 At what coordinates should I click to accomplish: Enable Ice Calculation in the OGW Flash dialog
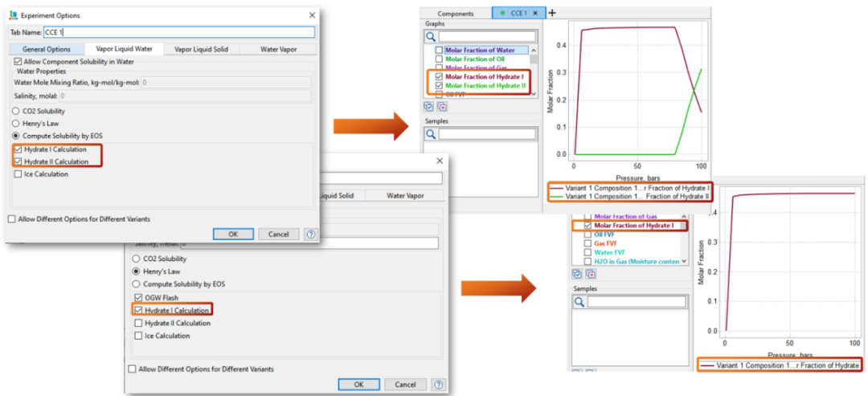coord(138,336)
